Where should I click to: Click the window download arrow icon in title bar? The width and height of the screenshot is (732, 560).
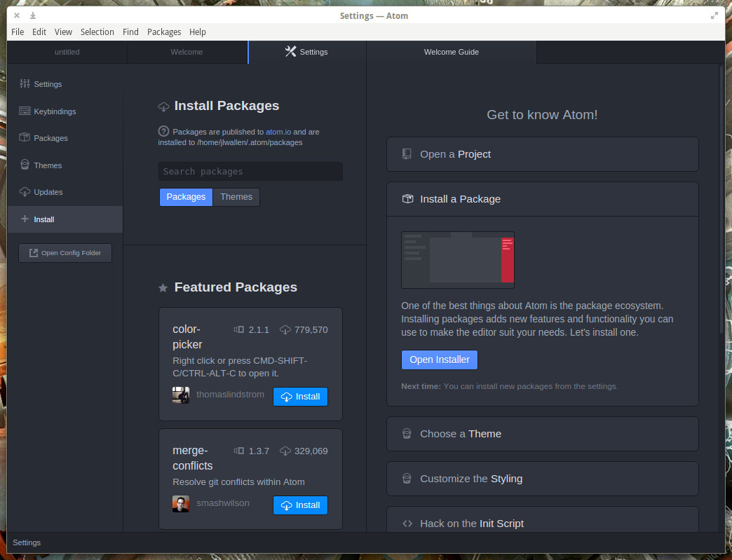tap(33, 16)
